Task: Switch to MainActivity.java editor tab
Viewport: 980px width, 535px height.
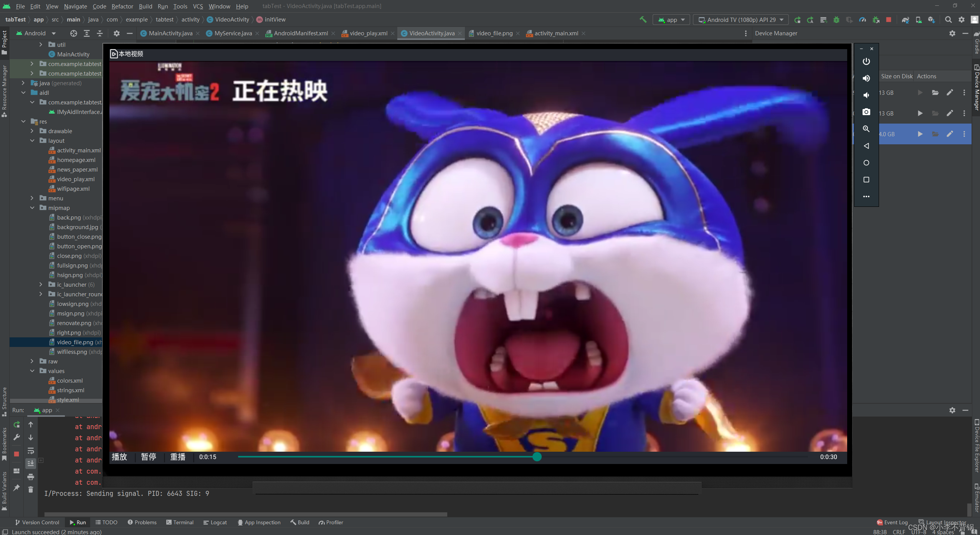Action: coord(170,33)
